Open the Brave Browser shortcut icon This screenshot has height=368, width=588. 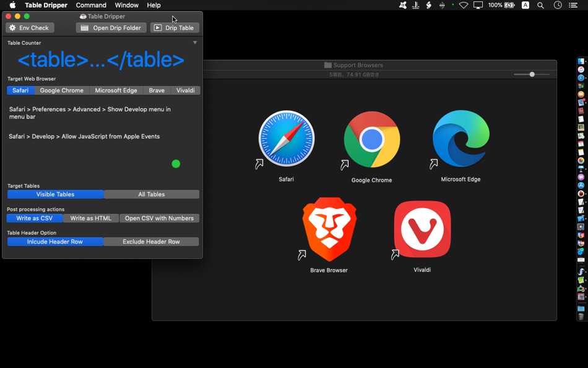tap(329, 229)
